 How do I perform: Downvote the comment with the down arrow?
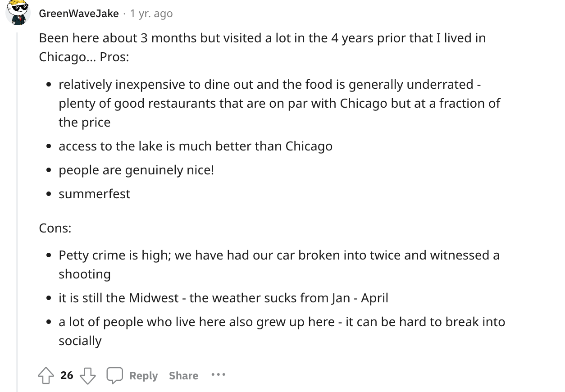tap(87, 375)
